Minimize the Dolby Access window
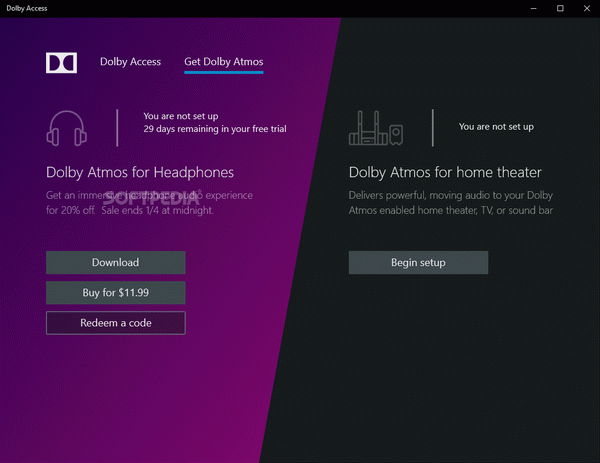600x463 pixels. 533,8
